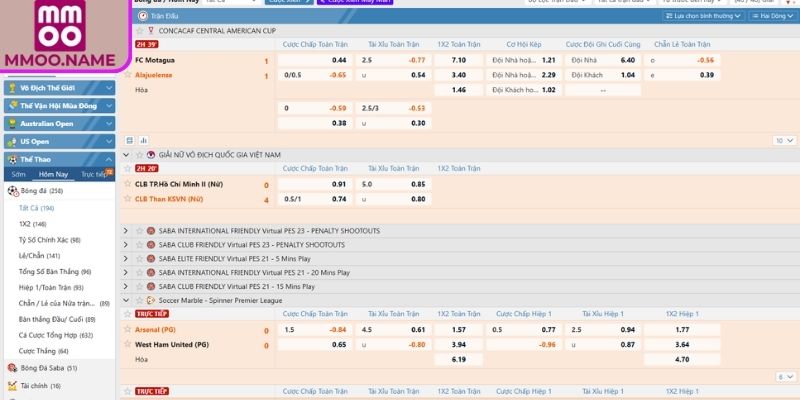Open the Hai Dòng layout dropdown
The image size is (800, 400).
tap(771, 17)
